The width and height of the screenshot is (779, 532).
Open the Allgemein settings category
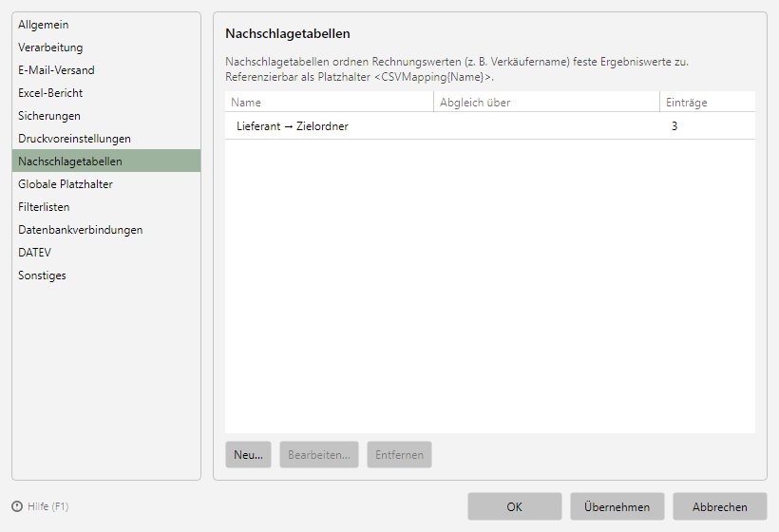point(106,25)
